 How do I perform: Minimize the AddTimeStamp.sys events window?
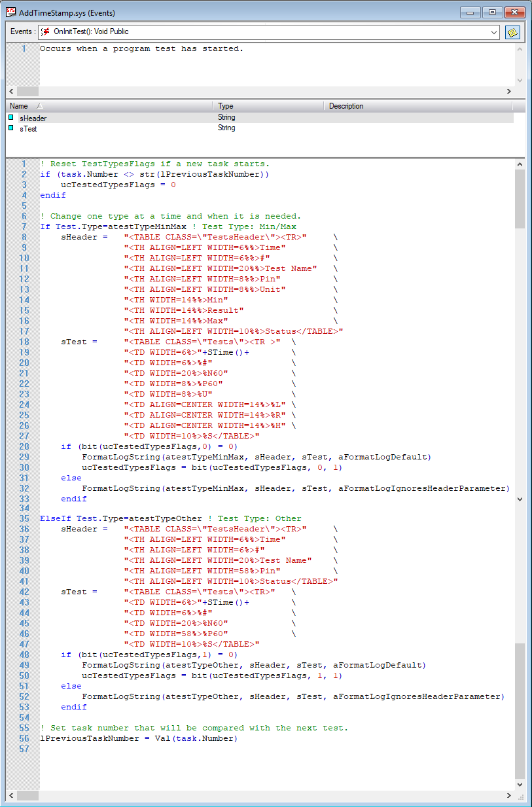tap(471, 12)
